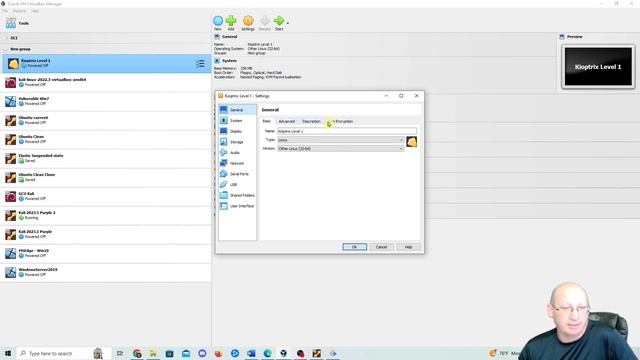The width and height of the screenshot is (640, 360).
Task: Open the Type dropdown in Settings
Action: (x=341, y=140)
